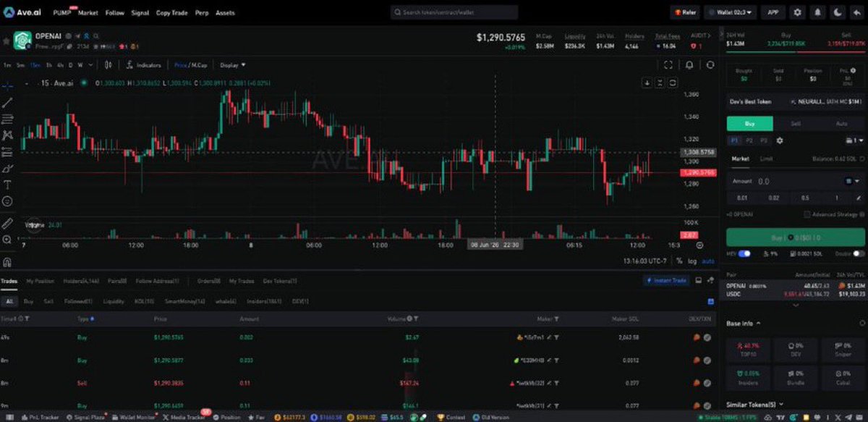Click the search token input field

coord(454,12)
